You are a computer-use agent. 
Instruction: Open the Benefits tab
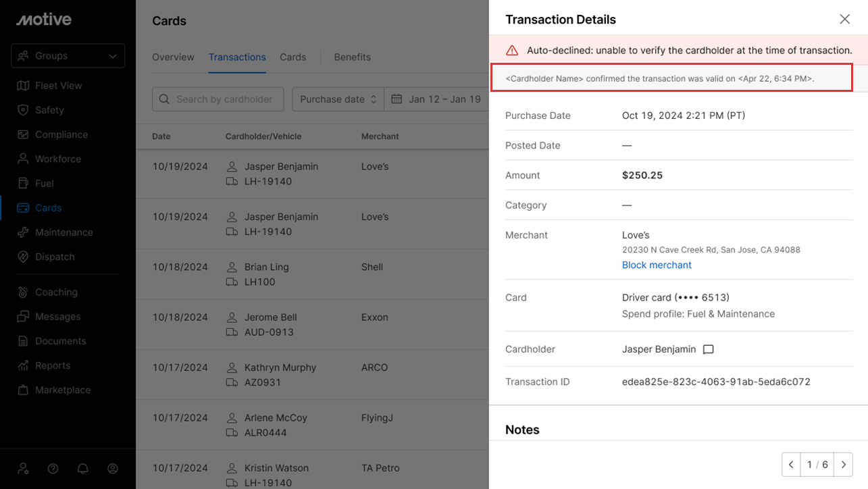point(353,57)
